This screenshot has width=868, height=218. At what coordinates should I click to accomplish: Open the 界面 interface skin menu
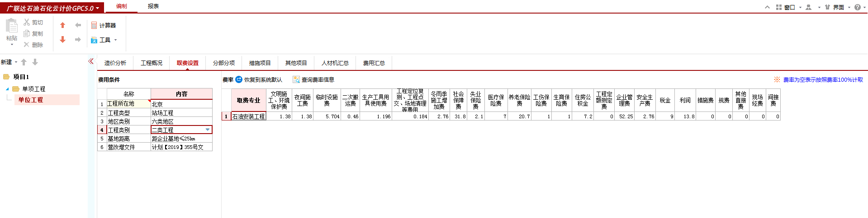838,7
